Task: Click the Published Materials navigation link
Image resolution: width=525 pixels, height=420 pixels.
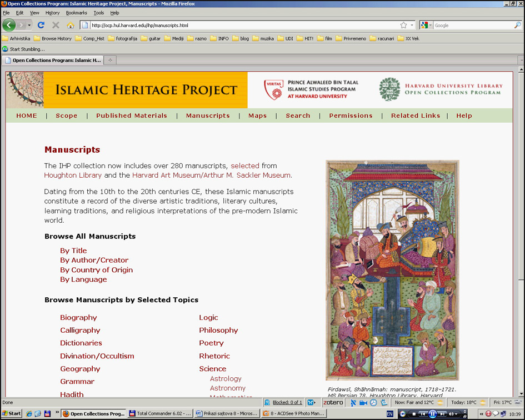Action: click(x=131, y=116)
